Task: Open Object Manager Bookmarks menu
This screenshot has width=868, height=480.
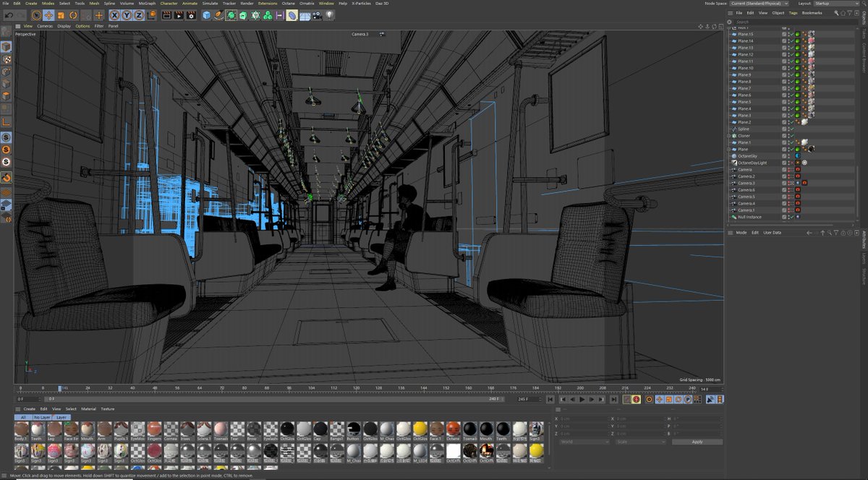Action: coord(812,13)
